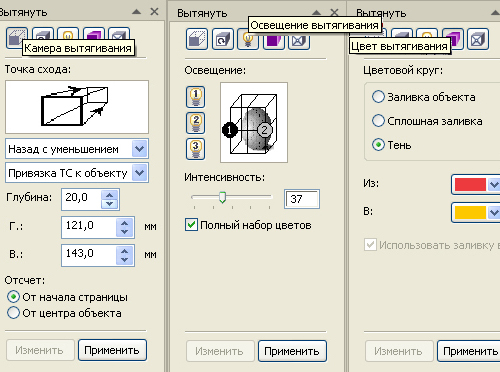500x372 pixels.
Task: Increase В. coordinate value with up arrow
Action: point(125,251)
